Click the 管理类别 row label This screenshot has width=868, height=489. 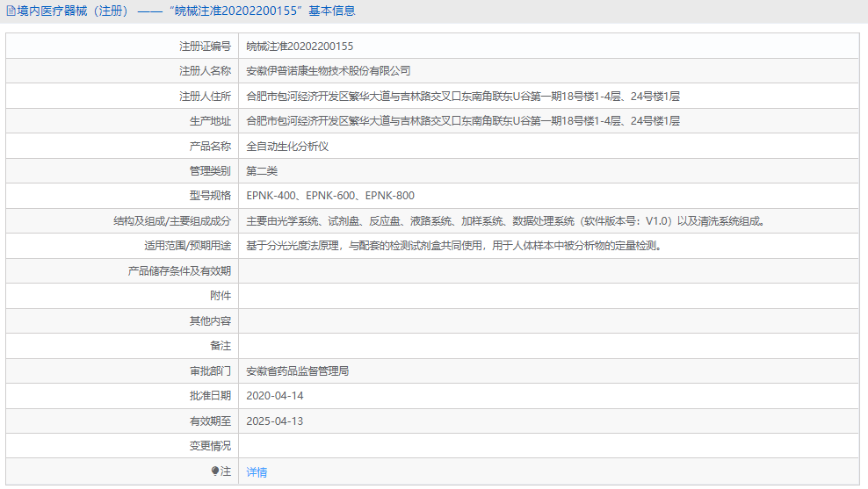tap(210, 171)
